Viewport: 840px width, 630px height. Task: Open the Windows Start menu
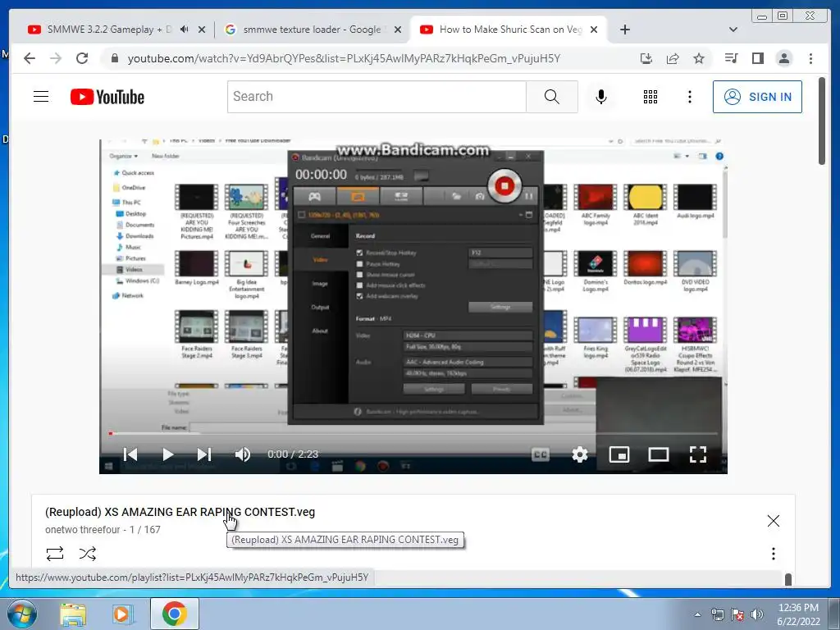click(x=21, y=614)
